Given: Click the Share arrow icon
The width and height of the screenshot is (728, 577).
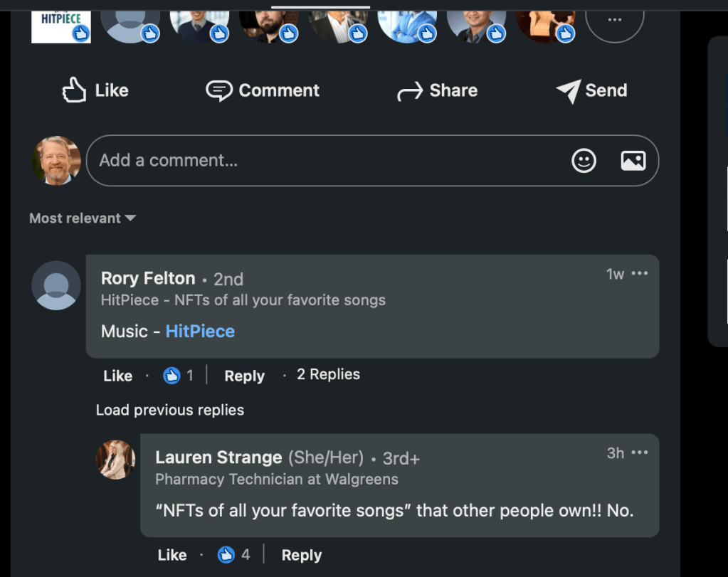Looking at the screenshot, I should tap(410, 91).
